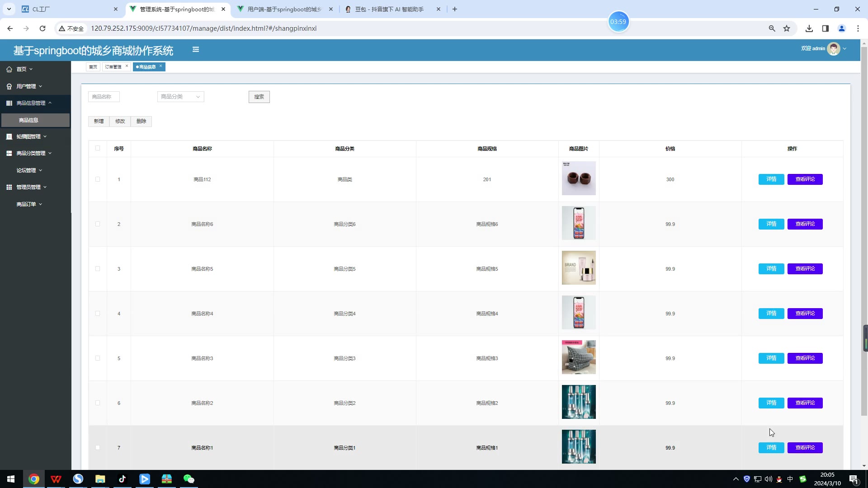Open WeChat from the taskbar
This screenshot has width=868, height=488.
pos(189,479)
